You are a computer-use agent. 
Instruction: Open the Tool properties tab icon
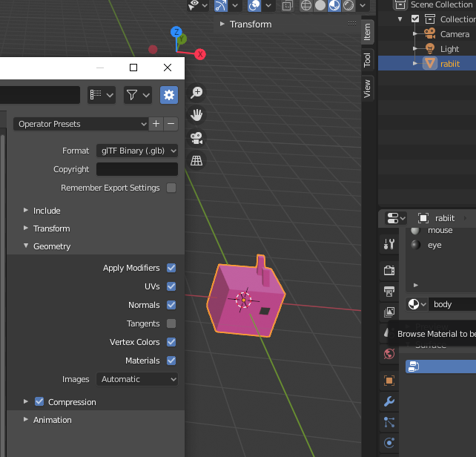(389, 243)
